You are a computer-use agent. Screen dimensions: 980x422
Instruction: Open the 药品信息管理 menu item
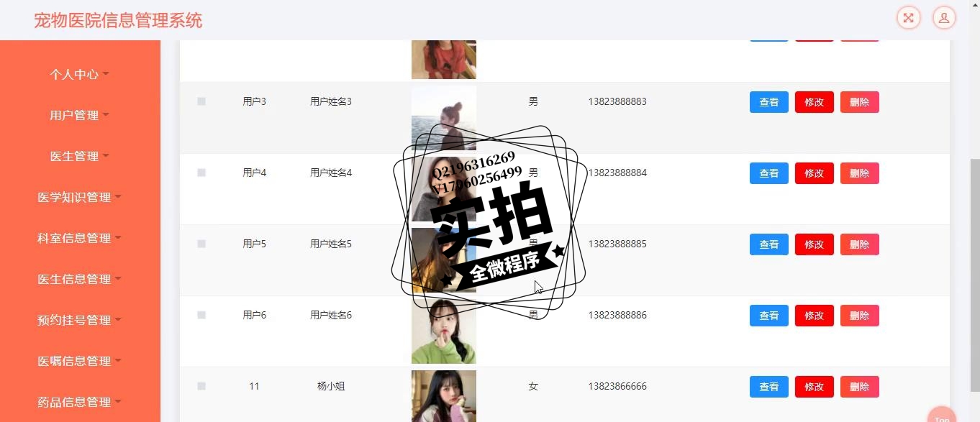80,402
